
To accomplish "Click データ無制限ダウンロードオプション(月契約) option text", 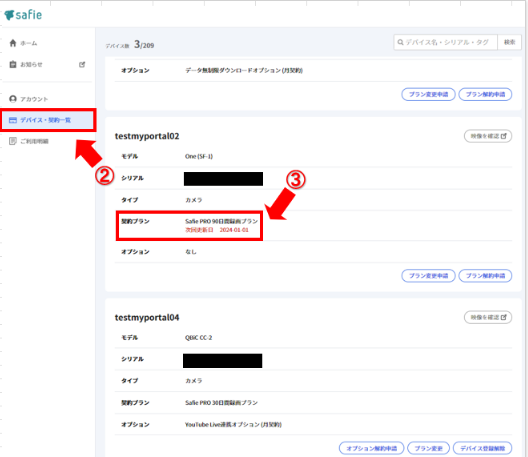I will click(244, 70).
